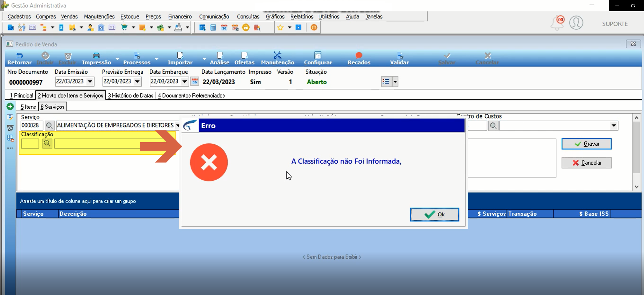Open the two-people icon in main toolbar

[x=21, y=27]
